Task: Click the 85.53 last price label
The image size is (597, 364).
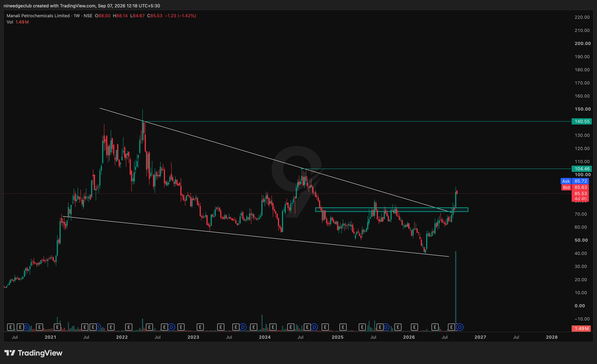Action: tap(580, 194)
